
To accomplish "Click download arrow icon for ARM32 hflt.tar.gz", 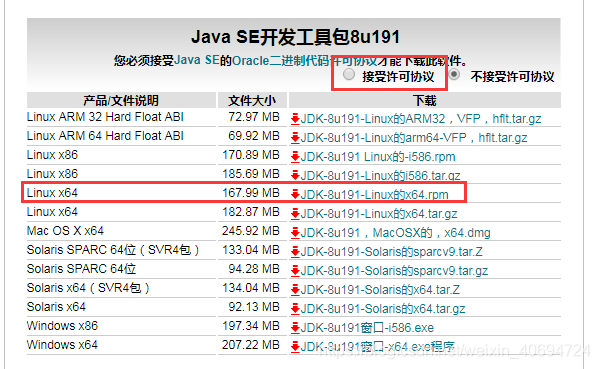I will (295, 119).
